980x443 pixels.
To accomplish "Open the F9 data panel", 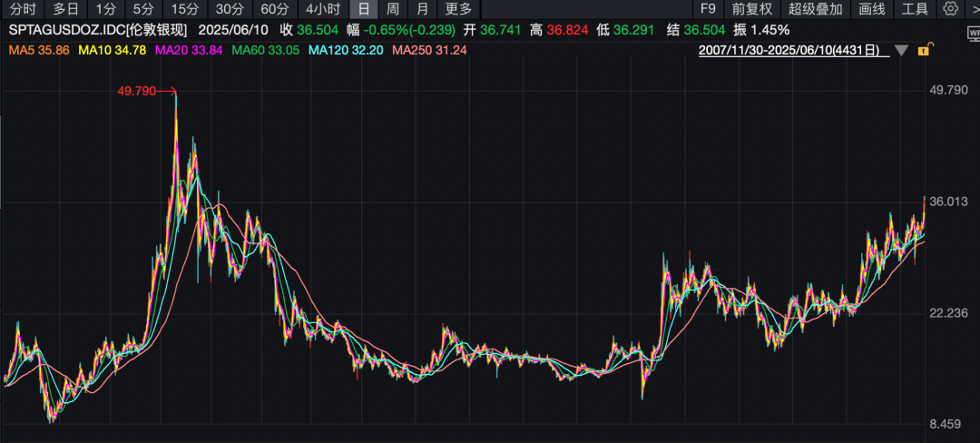I will point(708,9).
